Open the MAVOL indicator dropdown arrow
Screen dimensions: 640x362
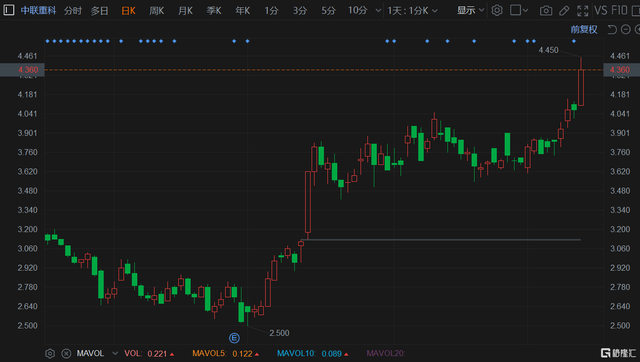115,353
